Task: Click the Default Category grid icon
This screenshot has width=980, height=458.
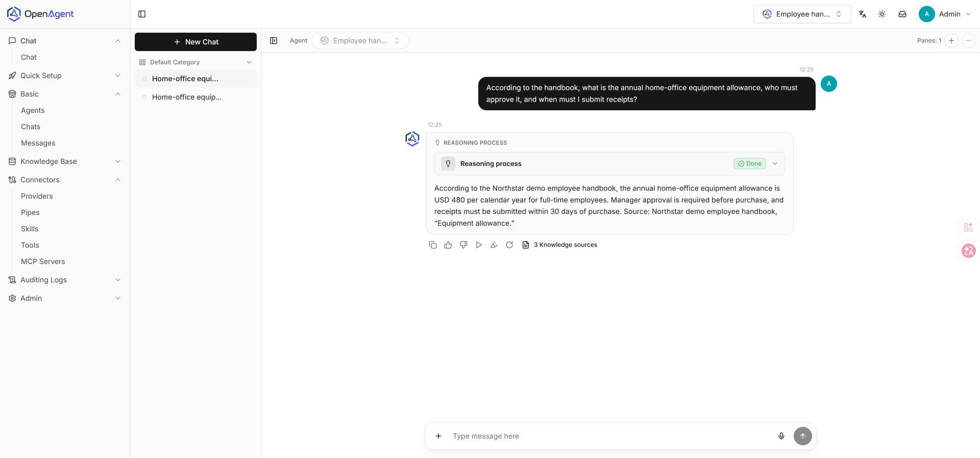Action: click(x=142, y=62)
